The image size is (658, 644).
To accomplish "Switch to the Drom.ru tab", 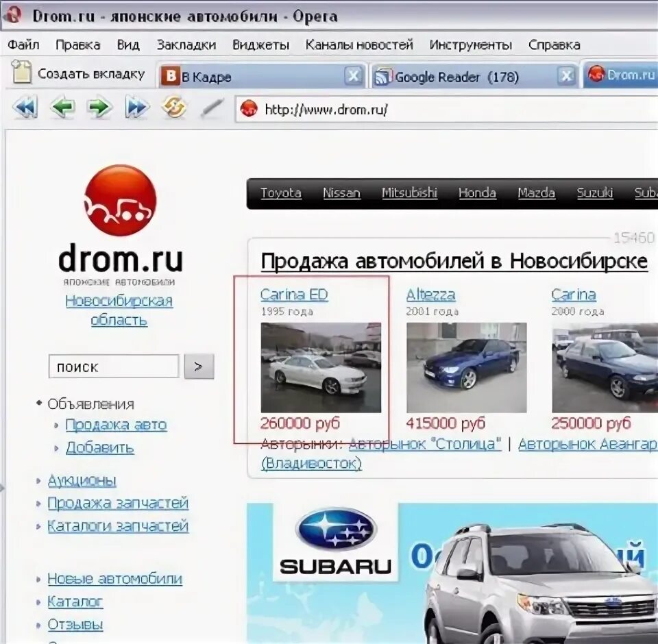I will tap(621, 75).
